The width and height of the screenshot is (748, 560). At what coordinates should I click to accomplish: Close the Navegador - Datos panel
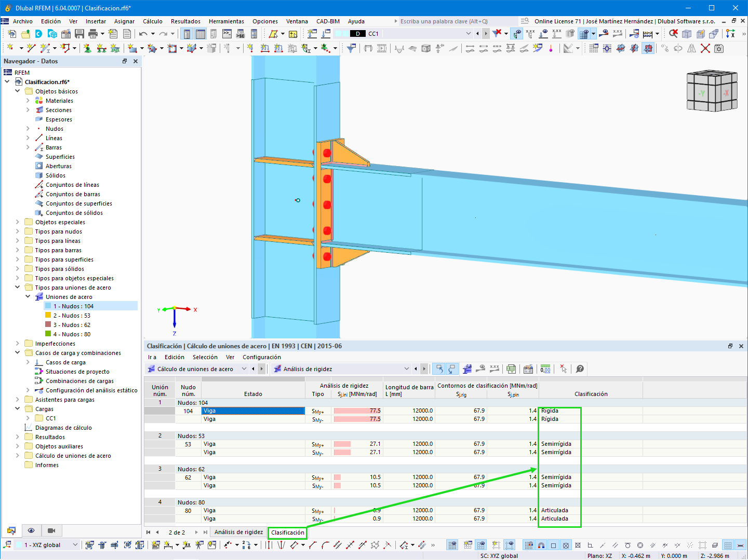pos(136,61)
